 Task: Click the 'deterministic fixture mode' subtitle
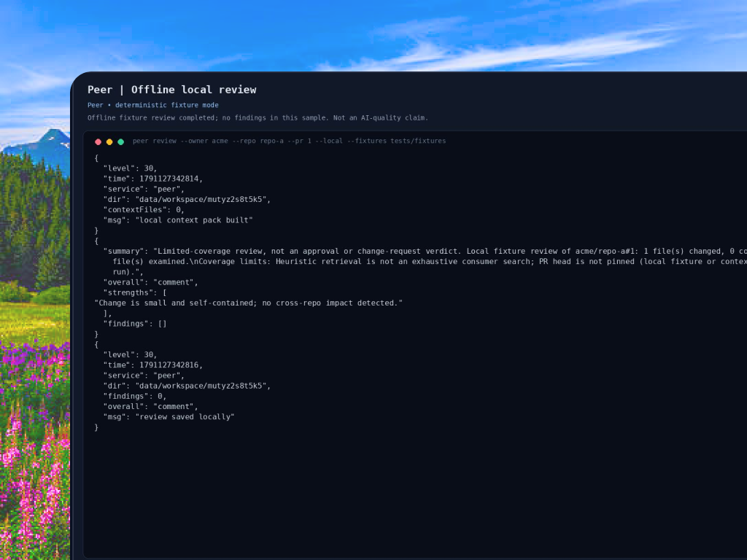coord(167,105)
